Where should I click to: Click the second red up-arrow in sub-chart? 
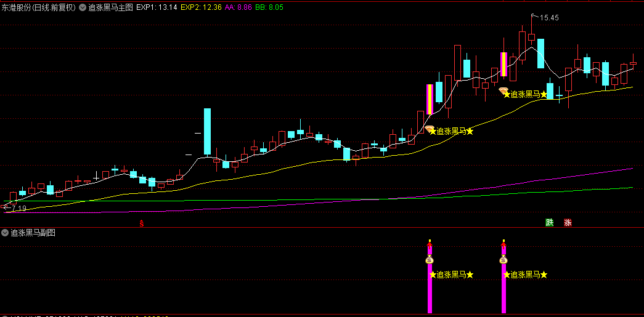pyautogui.click(x=503, y=245)
